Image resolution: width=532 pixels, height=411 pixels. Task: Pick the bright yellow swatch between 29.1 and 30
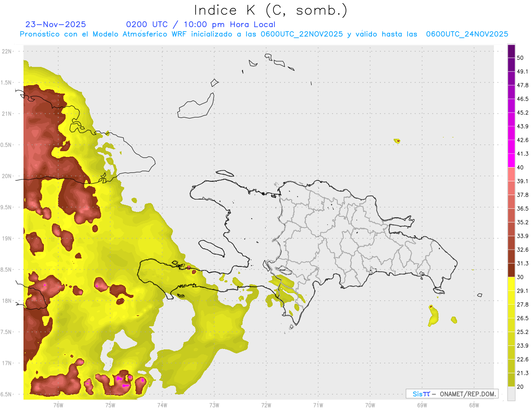(x=511, y=284)
